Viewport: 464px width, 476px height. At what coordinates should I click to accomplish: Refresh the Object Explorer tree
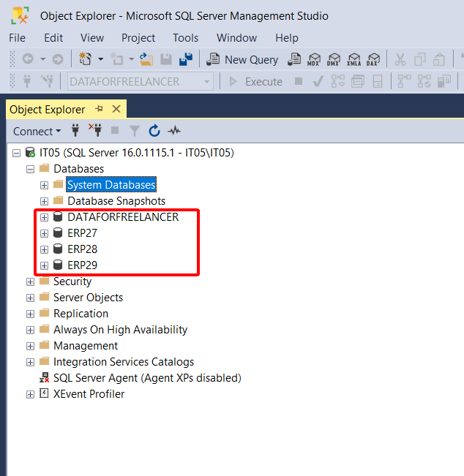[x=154, y=131]
